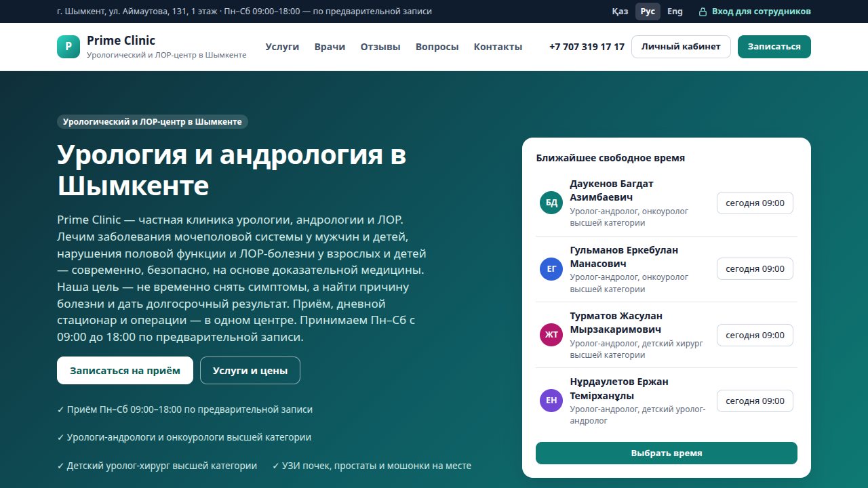Screen dimensions: 868x488
Task: Pick сегодня 09:00 slot for Гульманов Еркебулан
Action: click(755, 269)
